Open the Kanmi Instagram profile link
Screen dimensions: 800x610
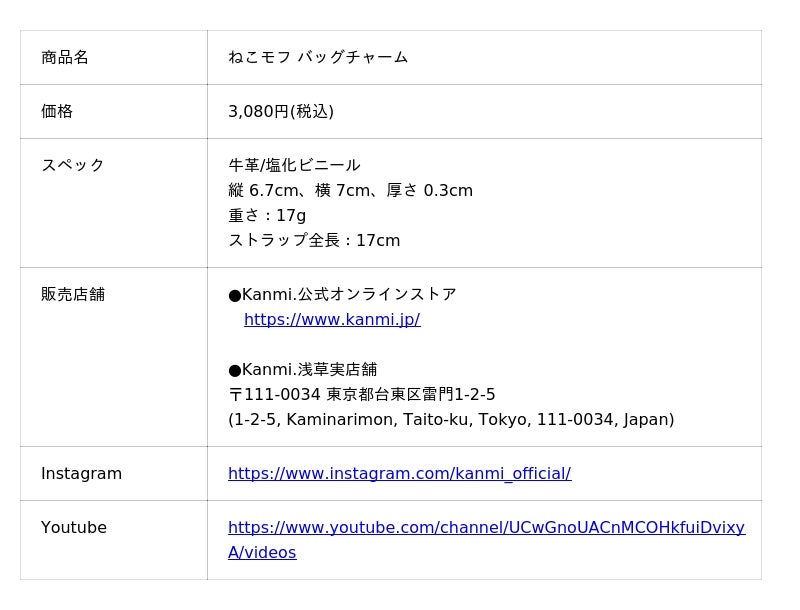(399, 474)
